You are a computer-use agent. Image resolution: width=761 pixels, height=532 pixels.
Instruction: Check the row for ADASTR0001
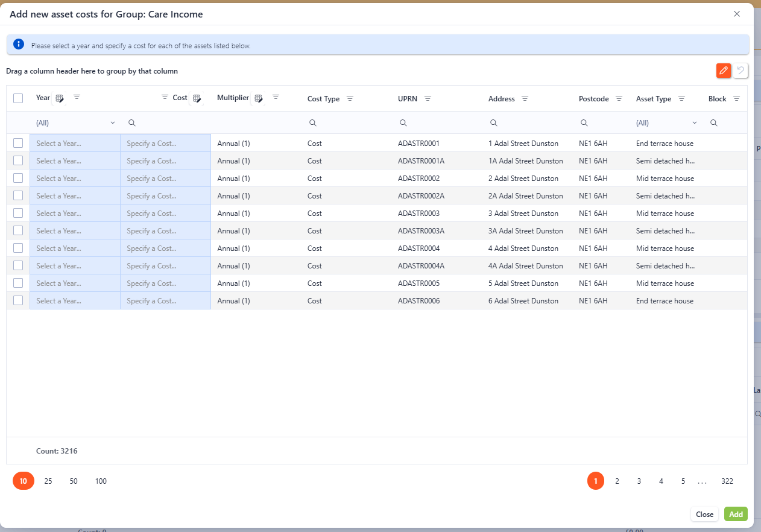[18, 143]
